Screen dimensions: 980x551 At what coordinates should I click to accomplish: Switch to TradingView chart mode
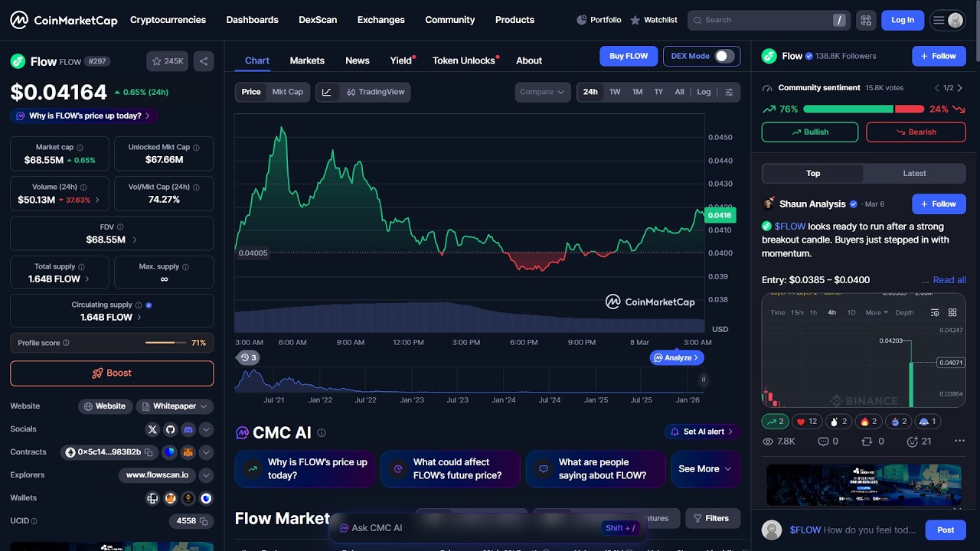tap(374, 92)
